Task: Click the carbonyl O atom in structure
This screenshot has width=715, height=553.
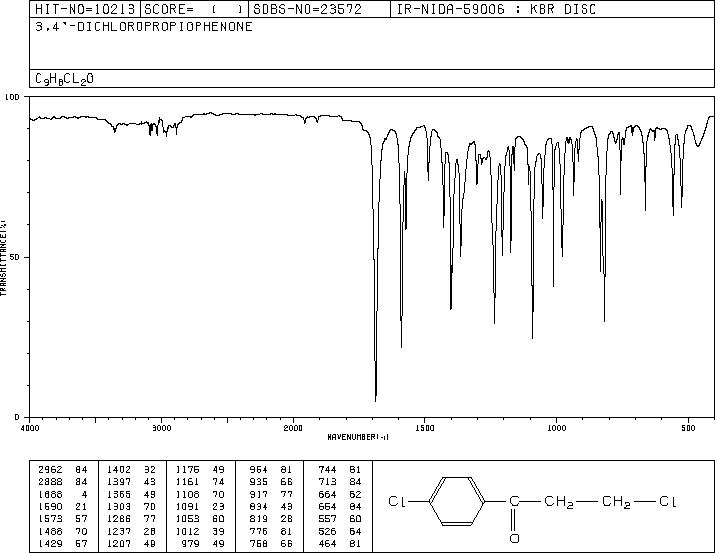Action: (514, 538)
